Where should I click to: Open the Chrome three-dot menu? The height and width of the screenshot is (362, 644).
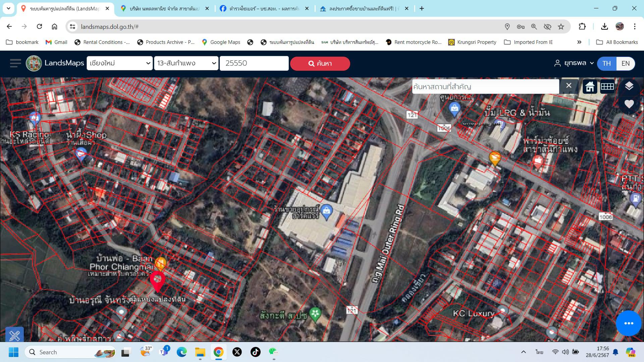(635, 26)
